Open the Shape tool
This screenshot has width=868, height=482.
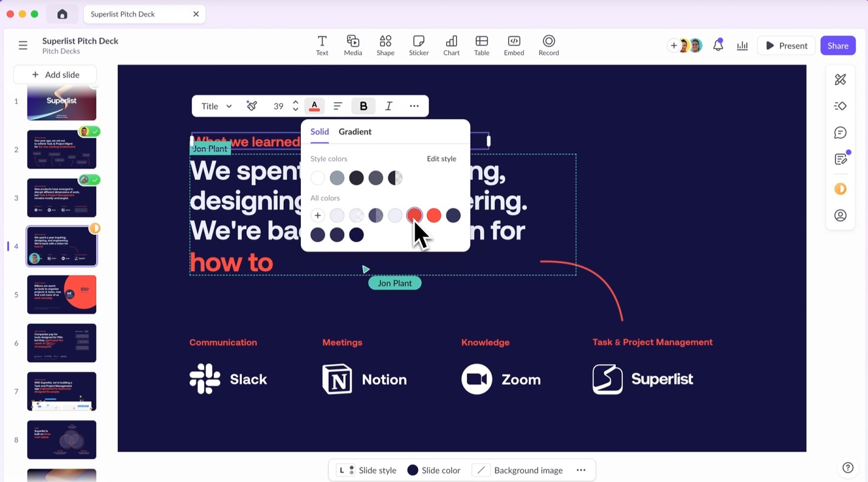click(x=385, y=45)
